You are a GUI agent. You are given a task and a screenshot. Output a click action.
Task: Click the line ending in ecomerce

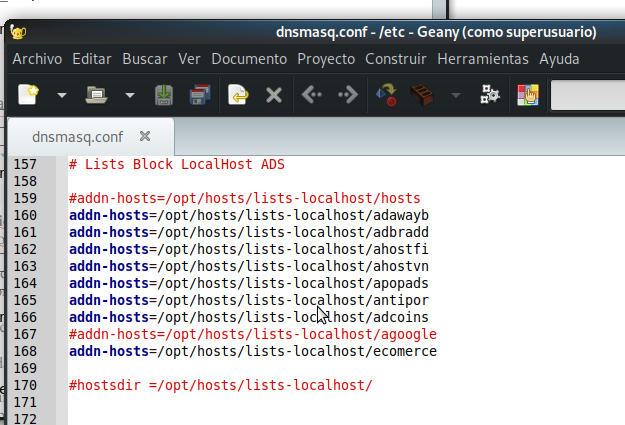[x=253, y=351]
